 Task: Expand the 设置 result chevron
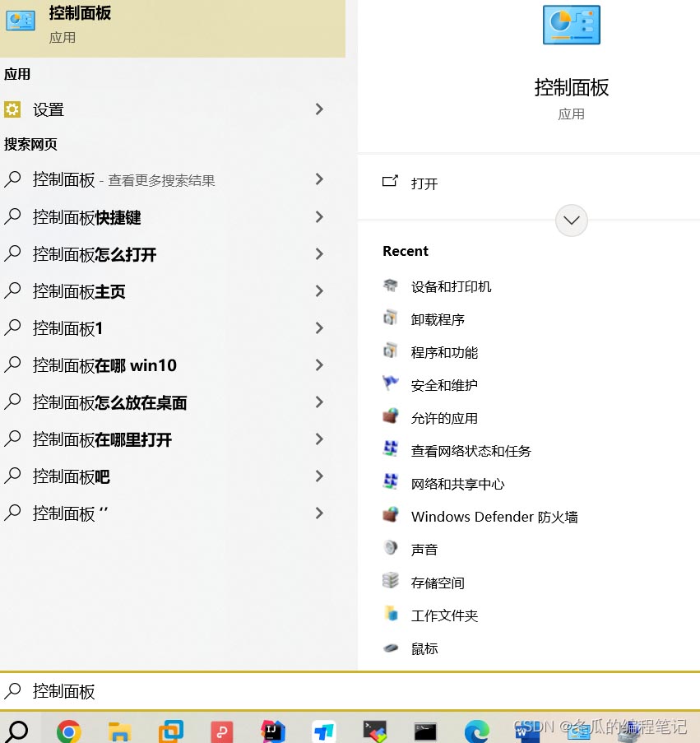pyautogui.click(x=320, y=109)
